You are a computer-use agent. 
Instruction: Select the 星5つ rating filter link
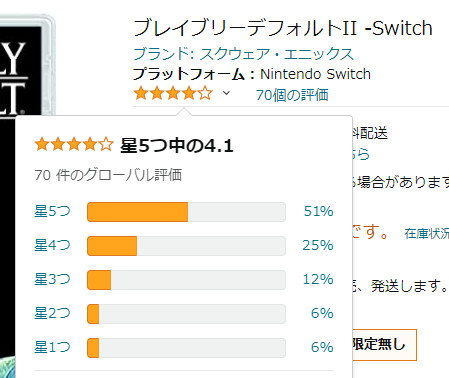pyautogui.click(x=52, y=211)
